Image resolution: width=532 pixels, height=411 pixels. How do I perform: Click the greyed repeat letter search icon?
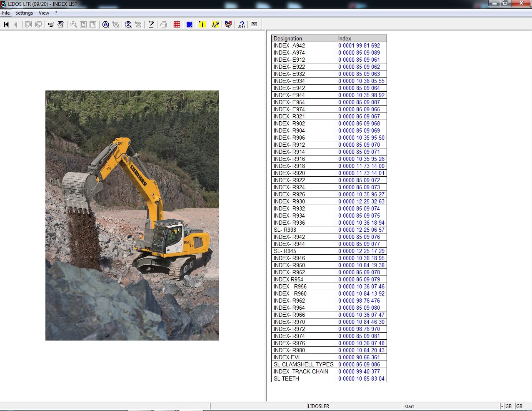pos(116,25)
